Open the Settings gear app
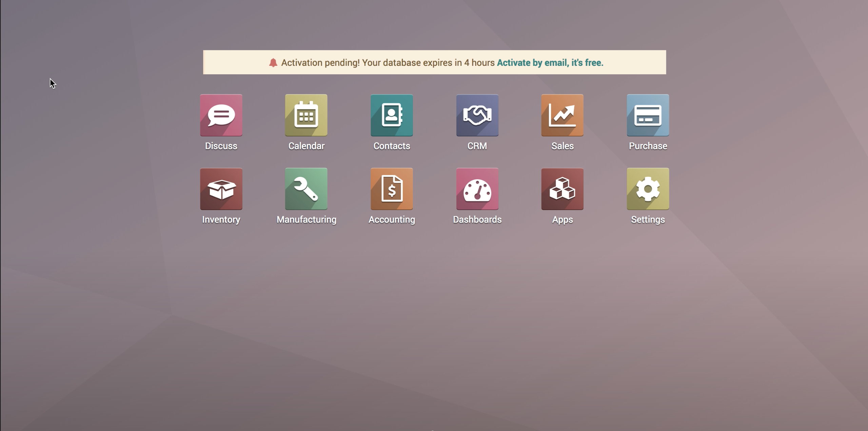 tap(648, 189)
